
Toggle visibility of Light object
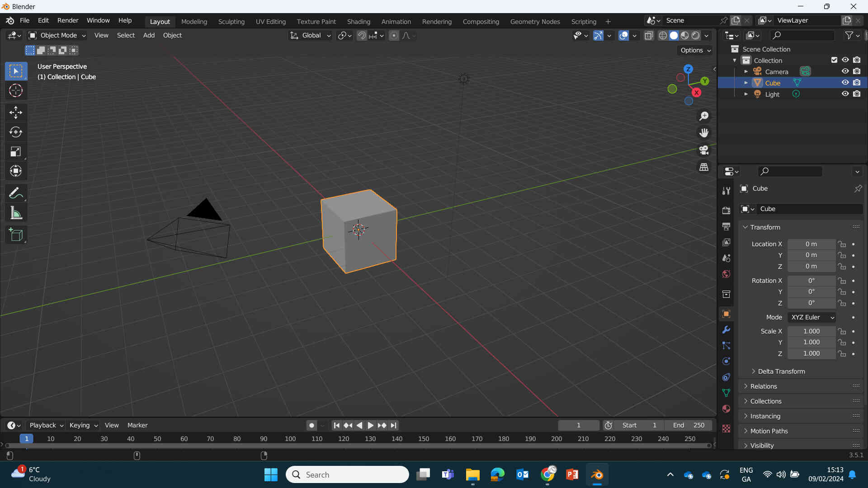pyautogui.click(x=845, y=94)
